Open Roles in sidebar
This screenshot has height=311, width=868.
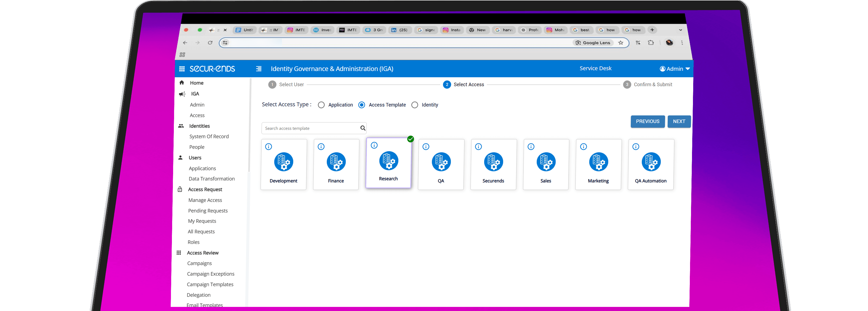point(193,242)
